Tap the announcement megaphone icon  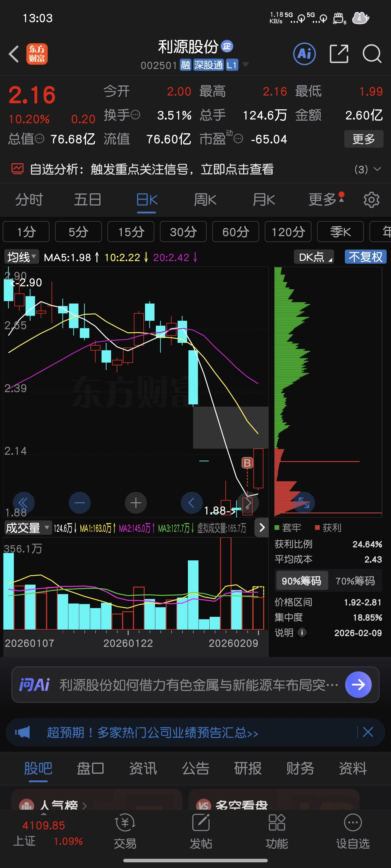click(22, 732)
